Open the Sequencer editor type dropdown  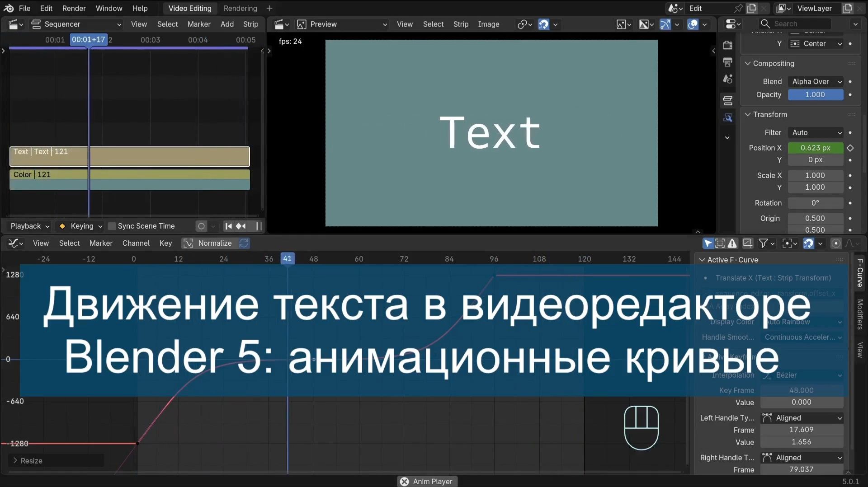pos(76,24)
